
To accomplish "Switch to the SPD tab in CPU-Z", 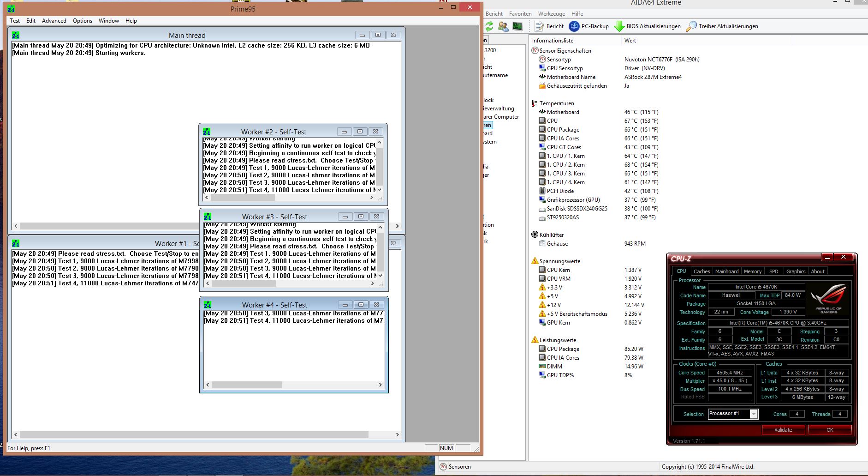I will [x=774, y=271].
